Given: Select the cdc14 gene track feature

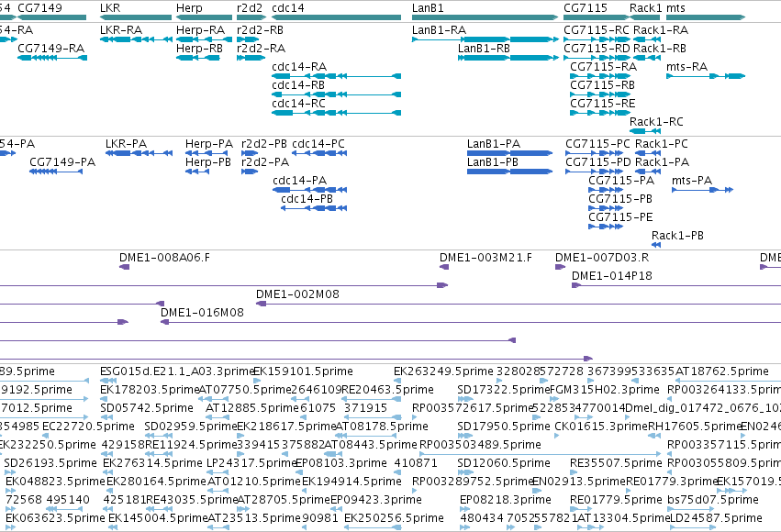Looking at the screenshot, I should (336, 17).
